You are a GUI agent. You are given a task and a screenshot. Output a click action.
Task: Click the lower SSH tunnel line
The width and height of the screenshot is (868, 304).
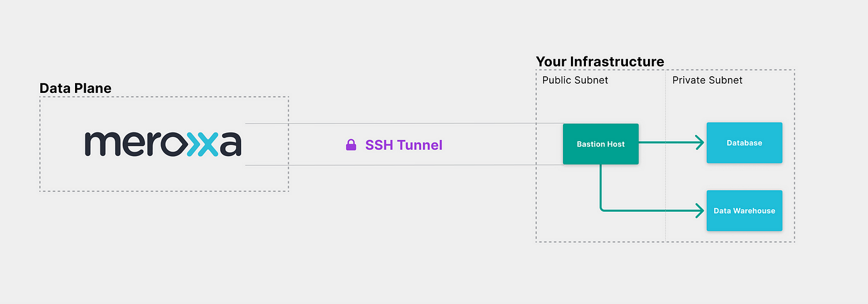coord(404,165)
